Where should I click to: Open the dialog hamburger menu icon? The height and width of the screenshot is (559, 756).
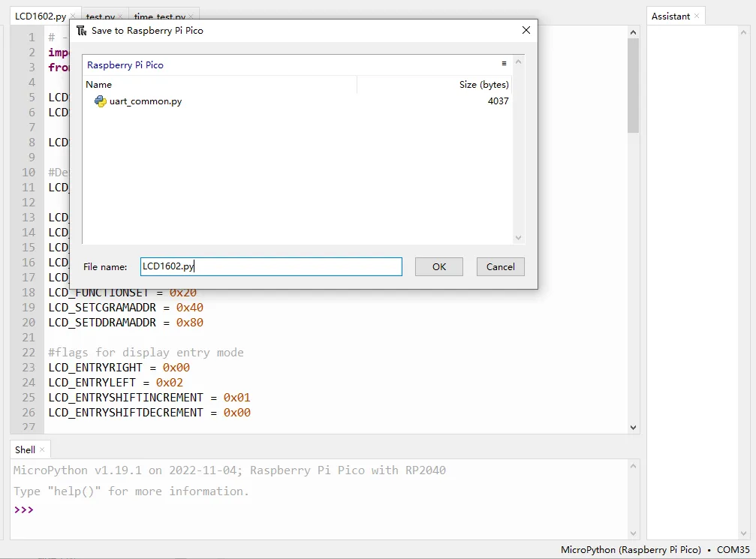click(x=504, y=64)
